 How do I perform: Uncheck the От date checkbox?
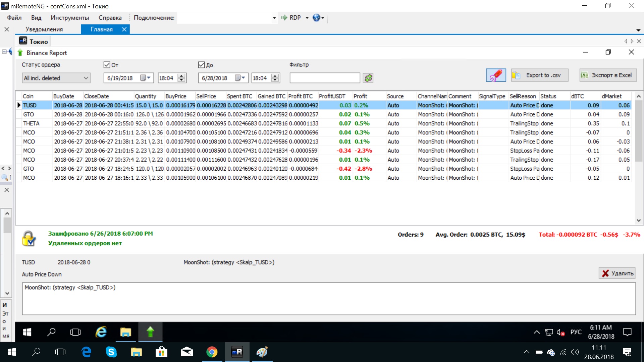107,65
